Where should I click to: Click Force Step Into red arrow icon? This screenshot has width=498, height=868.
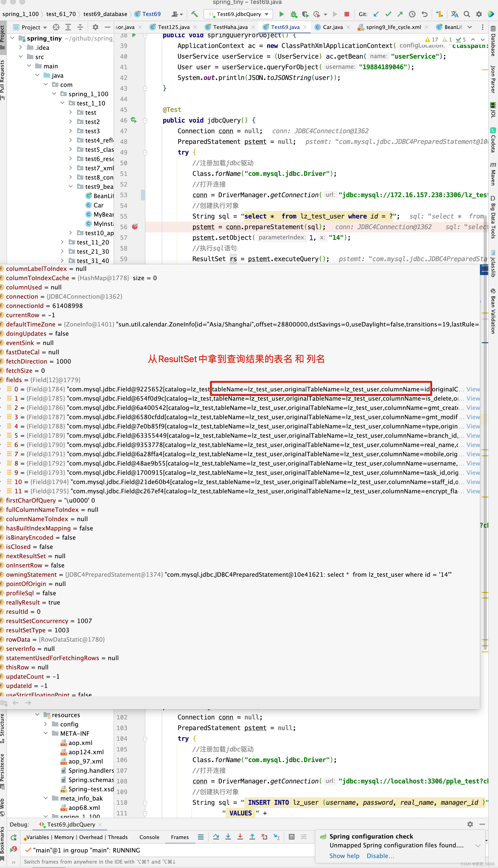240,836
